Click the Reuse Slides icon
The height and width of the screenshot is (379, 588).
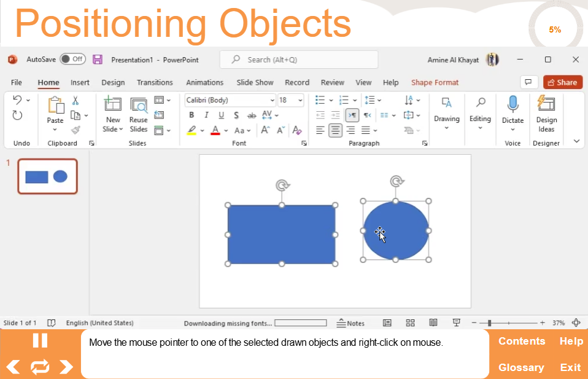coord(139,114)
